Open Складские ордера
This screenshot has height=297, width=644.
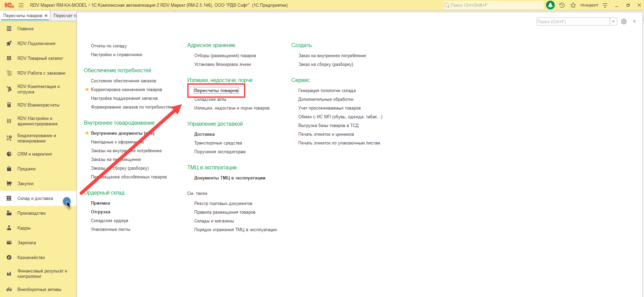pos(109,221)
